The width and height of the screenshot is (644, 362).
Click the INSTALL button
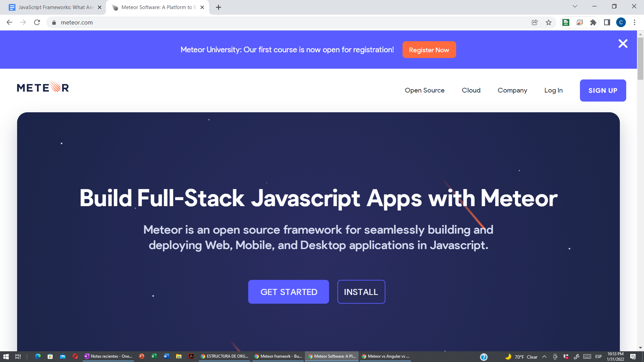[x=361, y=292]
